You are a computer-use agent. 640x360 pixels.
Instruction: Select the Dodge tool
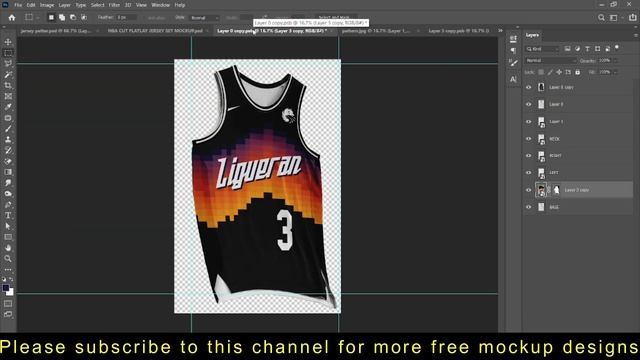[x=8, y=193]
